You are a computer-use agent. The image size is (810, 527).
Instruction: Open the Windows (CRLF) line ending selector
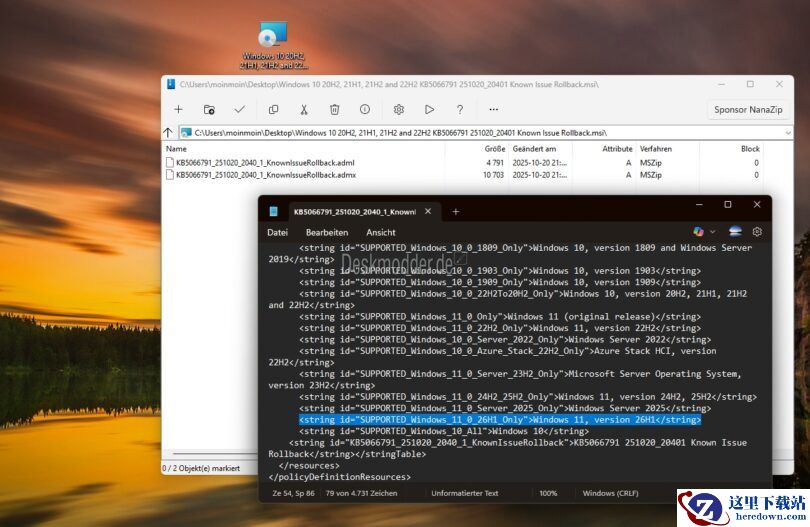point(613,493)
